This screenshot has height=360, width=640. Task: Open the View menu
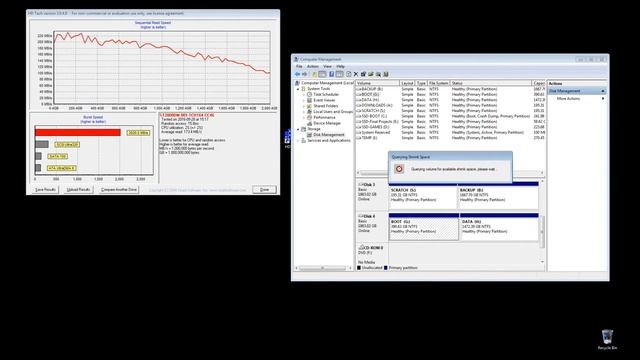tap(327, 66)
